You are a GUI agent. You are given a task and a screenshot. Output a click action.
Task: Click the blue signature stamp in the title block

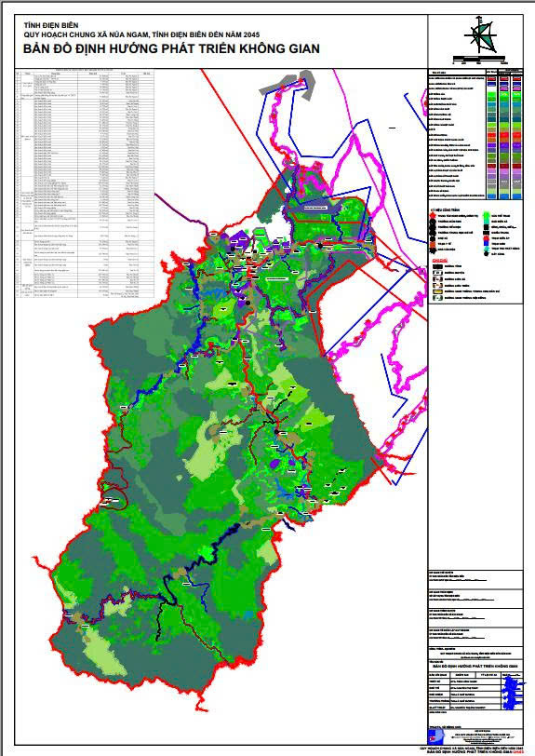click(x=512, y=692)
